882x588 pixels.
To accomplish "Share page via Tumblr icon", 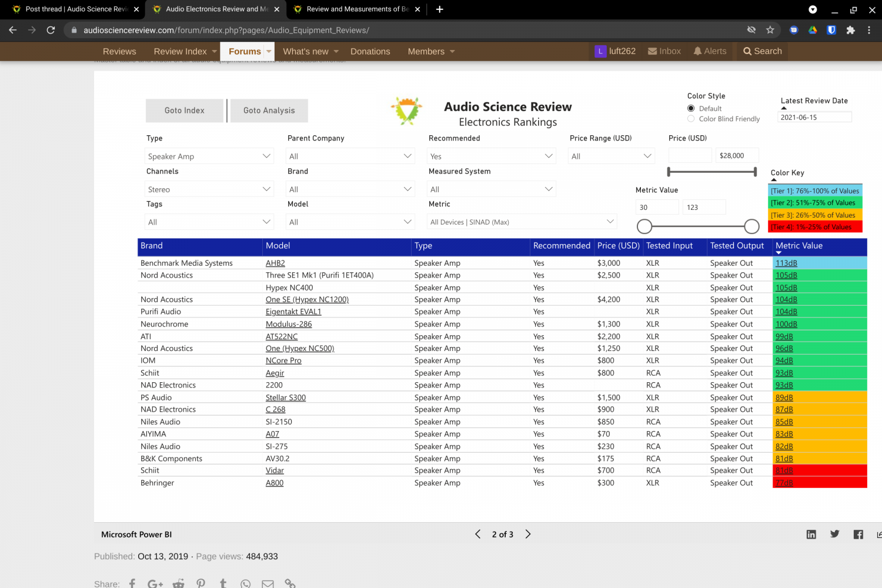I will 223,584.
